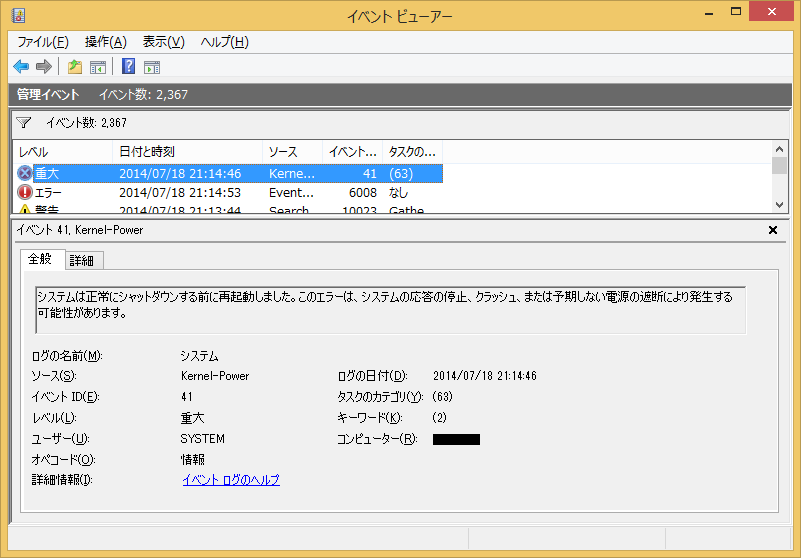Click the SYSTEM user value
801x558 pixels.
point(202,439)
